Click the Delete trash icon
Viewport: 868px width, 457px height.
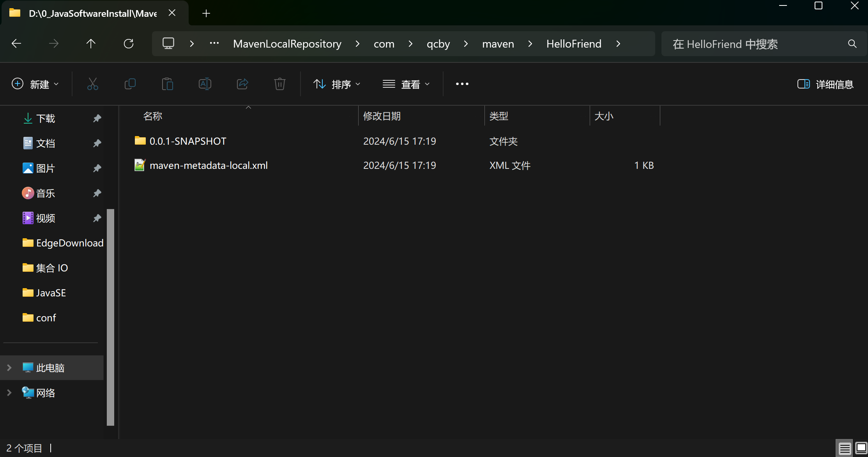click(280, 84)
